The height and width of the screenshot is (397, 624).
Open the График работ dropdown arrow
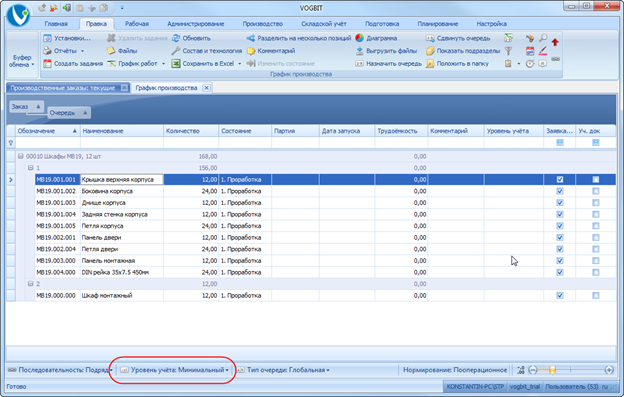(163, 64)
